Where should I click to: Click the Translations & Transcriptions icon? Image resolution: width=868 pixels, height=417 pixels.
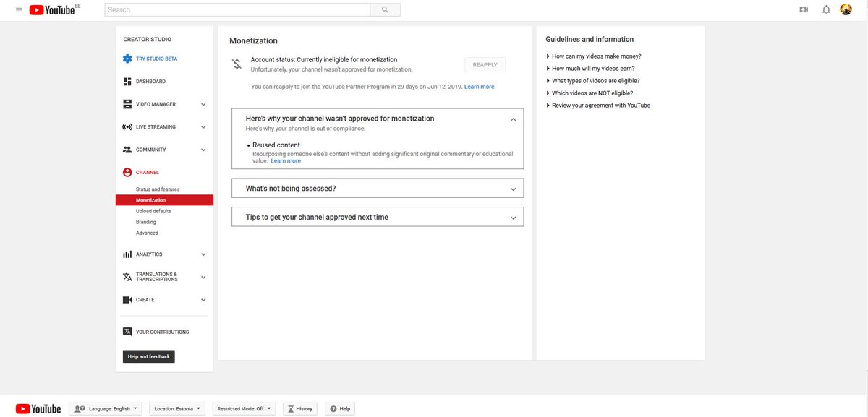127,277
